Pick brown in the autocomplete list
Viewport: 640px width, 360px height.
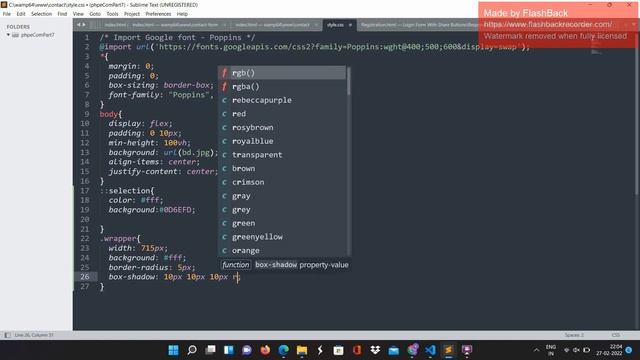[x=282, y=169]
